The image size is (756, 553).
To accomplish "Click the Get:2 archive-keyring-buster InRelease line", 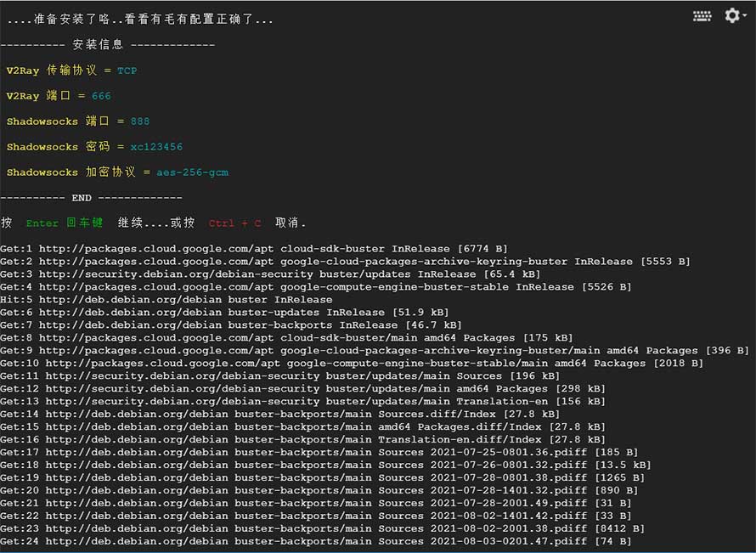I will click(345, 262).
